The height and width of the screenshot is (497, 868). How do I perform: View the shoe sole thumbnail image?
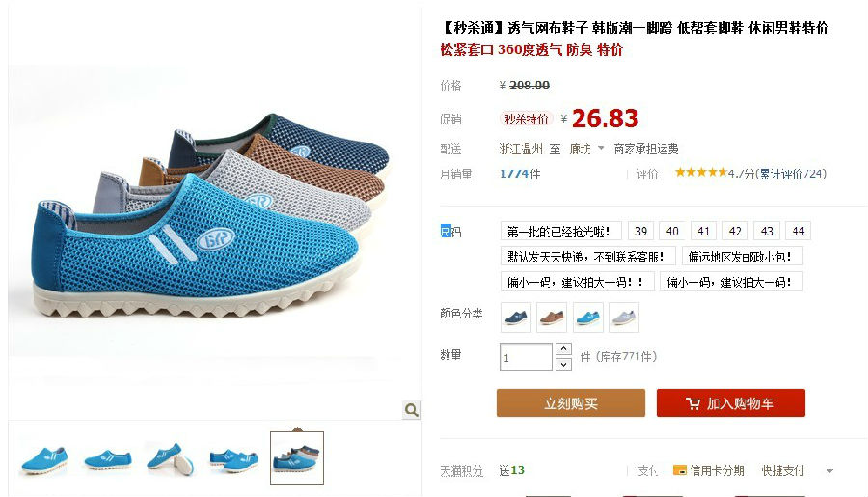(x=171, y=459)
